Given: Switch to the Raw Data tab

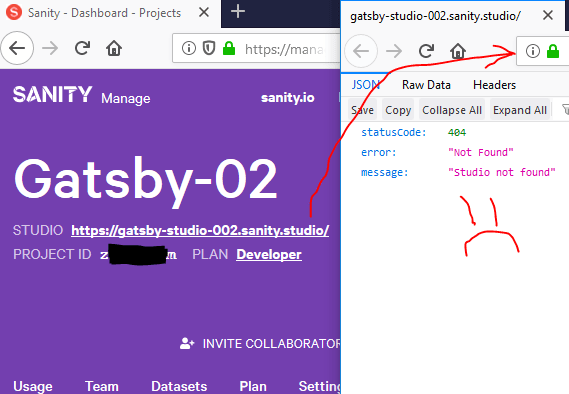Looking at the screenshot, I should [426, 85].
